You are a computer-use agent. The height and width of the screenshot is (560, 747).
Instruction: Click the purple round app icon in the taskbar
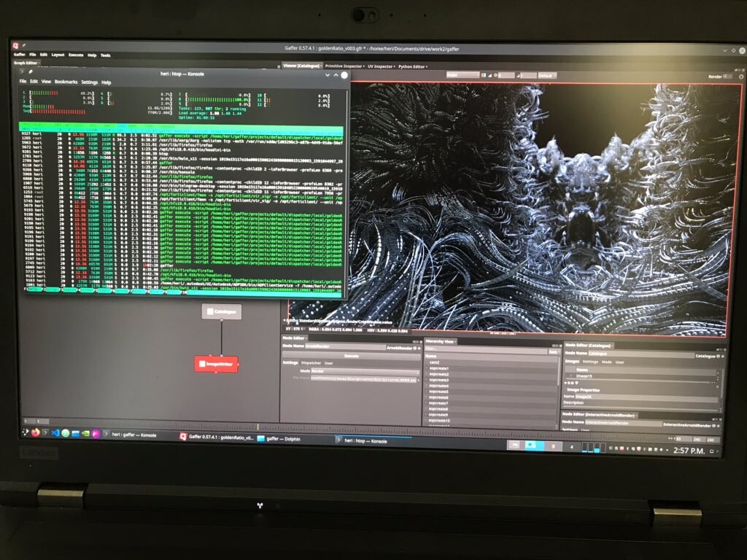click(96, 434)
